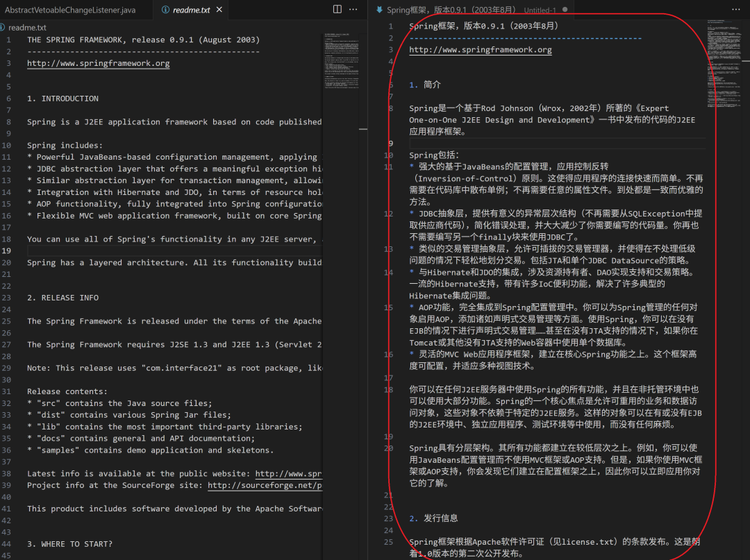Open springframework.org link in right editor
The height and width of the screenshot is (560, 750).
(481, 50)
